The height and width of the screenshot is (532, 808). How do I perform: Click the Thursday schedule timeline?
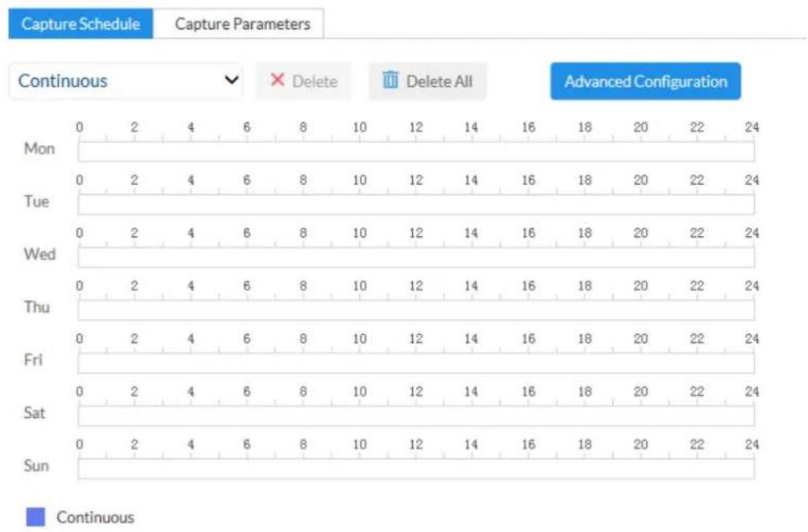click(417, 311)
